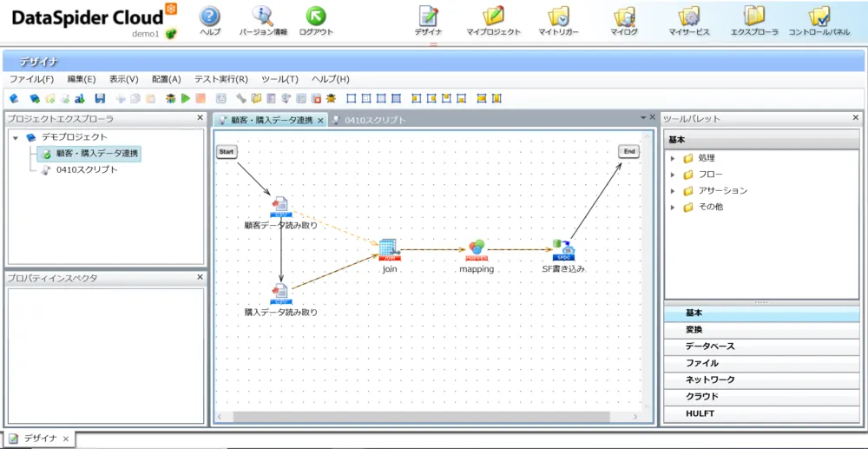Select the SF書き込み component on canvas
This screenshot has width=868, height=449.
click(x=563, y=250)
